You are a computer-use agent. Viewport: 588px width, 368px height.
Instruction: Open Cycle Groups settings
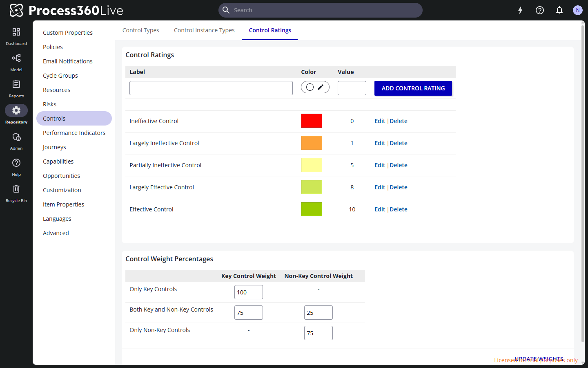(x=60, y=76)
